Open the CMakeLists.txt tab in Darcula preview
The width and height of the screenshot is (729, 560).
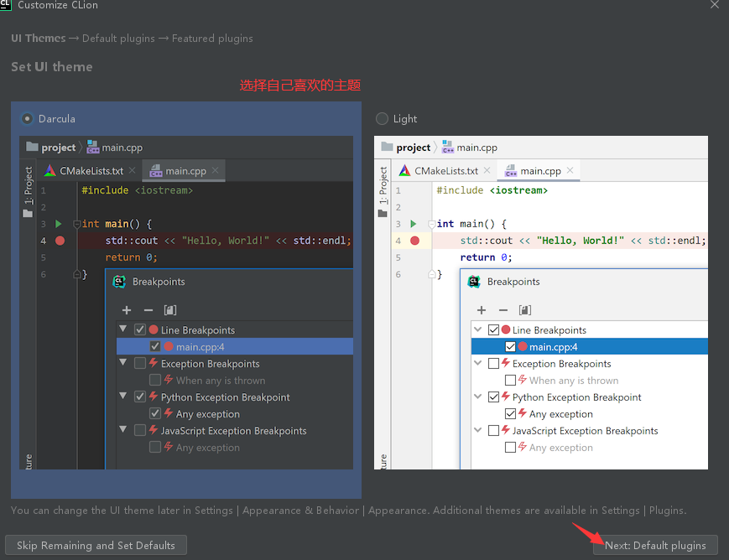coord(91,171)
